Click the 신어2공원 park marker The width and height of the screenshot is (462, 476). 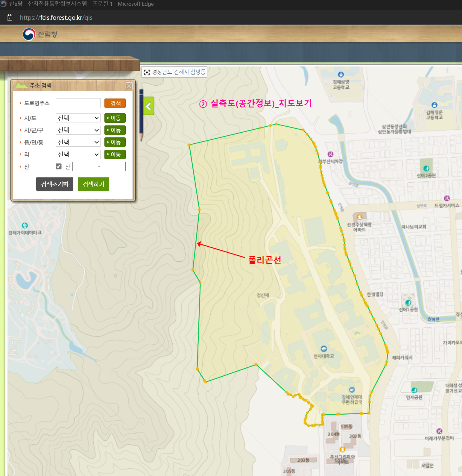coord(426,169)
